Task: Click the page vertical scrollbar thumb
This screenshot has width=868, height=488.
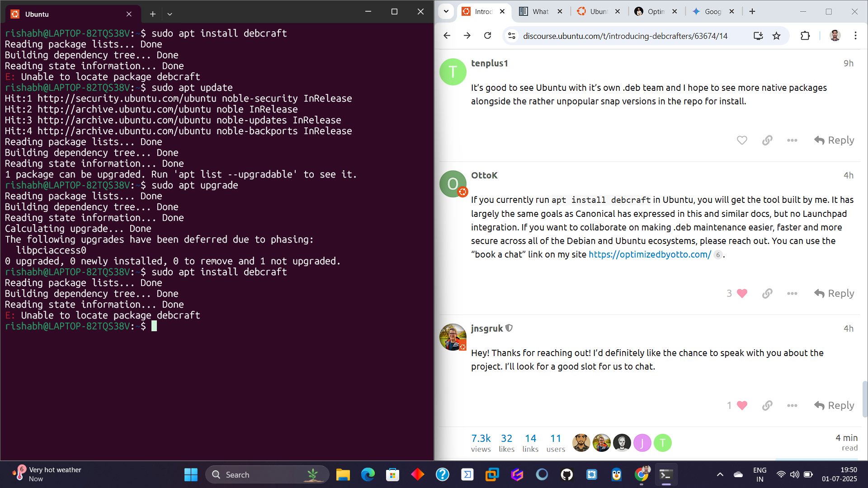Action: pos(864,399)
